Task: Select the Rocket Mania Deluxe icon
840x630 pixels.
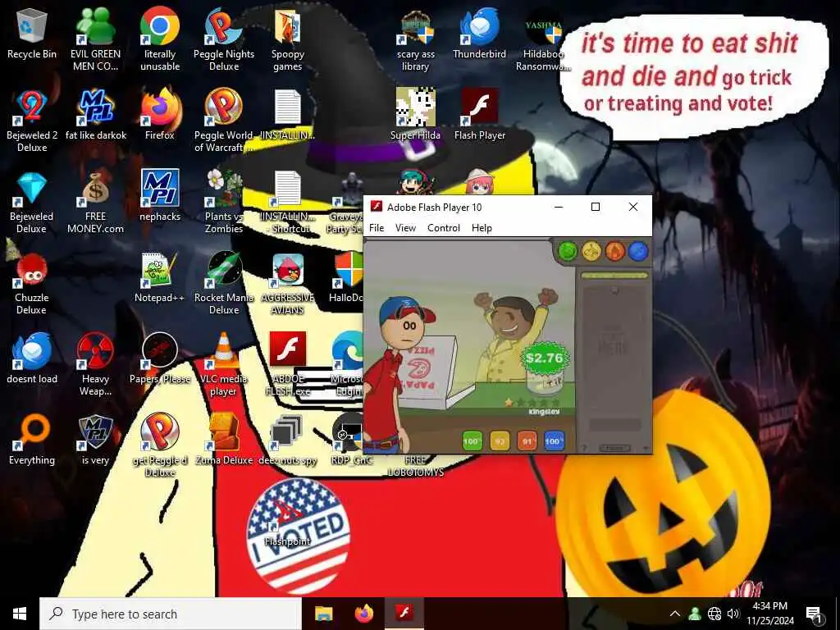Action: point(224,283)
